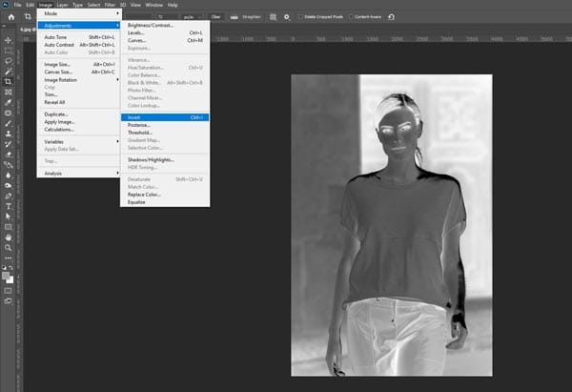The height and width of the screenshot is (392, 572).
Task: Select the Horizontal Type tool
Action: coord(8,206)
